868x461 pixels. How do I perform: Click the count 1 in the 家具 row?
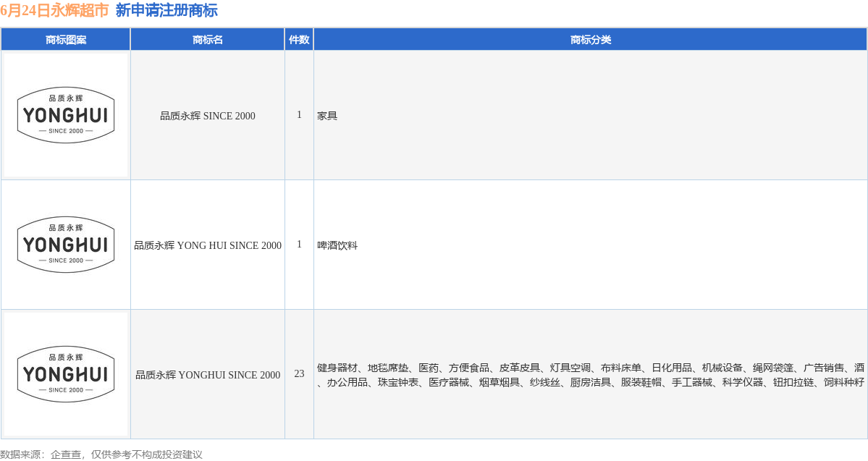pos(299,114)
